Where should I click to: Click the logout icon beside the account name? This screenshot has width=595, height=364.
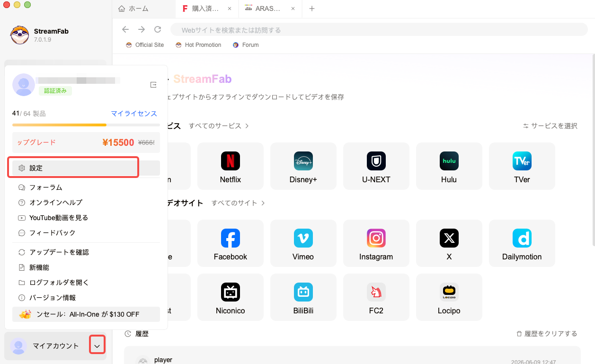[153, 85]
